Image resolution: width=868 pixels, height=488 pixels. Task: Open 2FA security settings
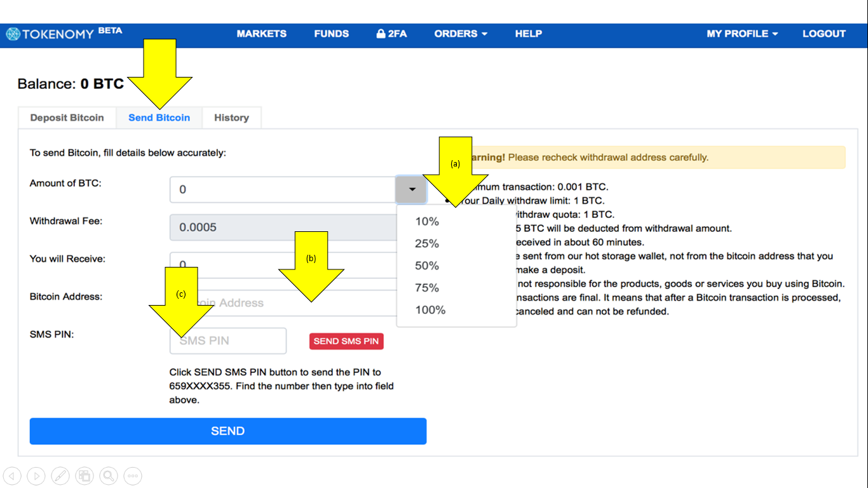pyautogui.click(x=391, y=34)
